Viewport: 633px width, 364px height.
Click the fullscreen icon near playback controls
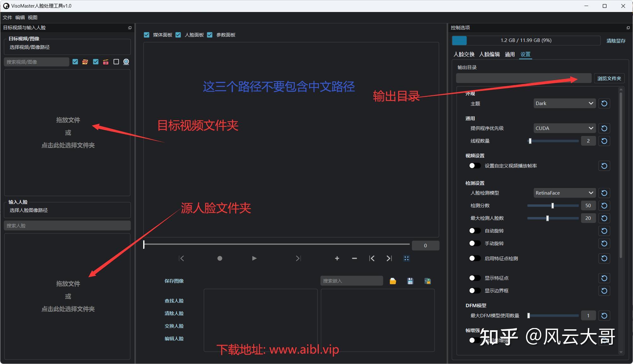(406, 258)
